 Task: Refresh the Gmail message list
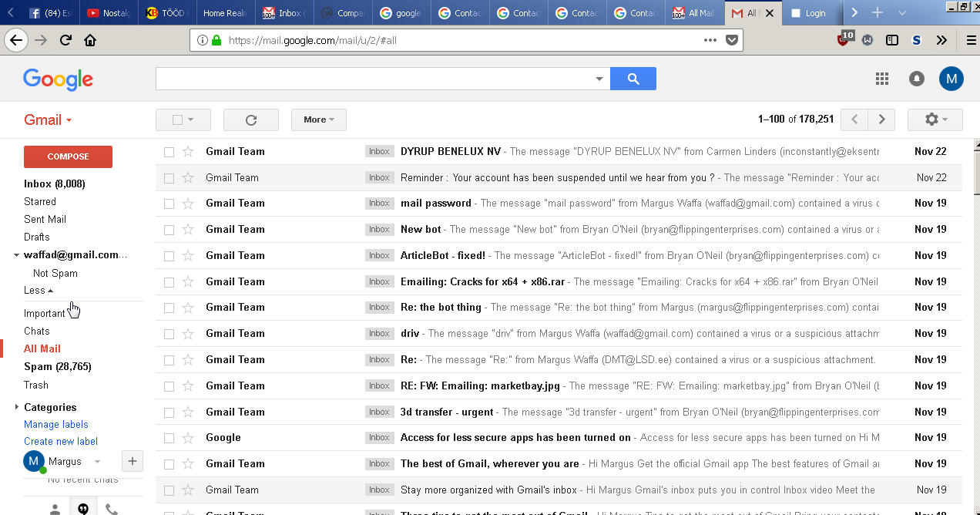[x=250, y=119]
